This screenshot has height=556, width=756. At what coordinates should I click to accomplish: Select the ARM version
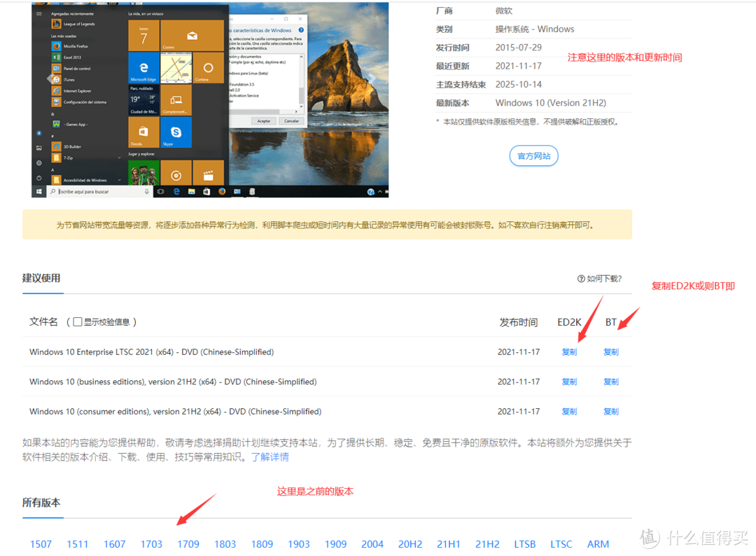click(598, 544)
